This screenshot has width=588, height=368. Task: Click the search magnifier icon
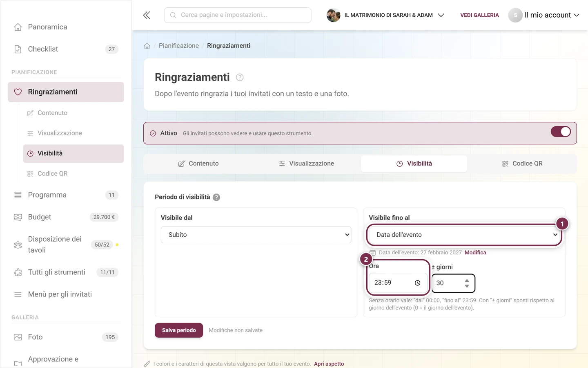coord(173,15)
